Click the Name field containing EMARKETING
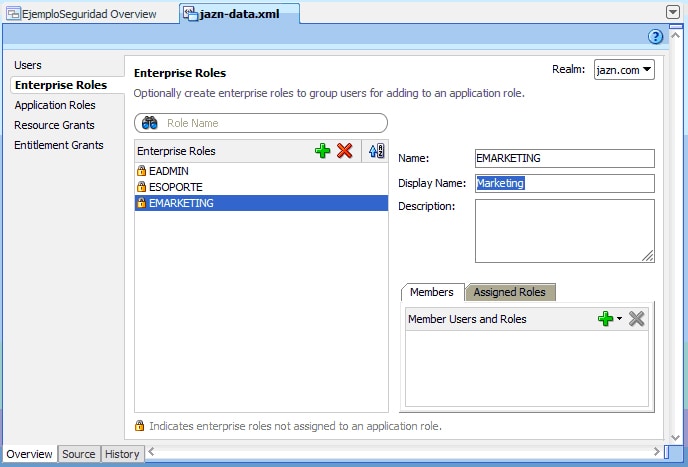 tap(565, 158)
